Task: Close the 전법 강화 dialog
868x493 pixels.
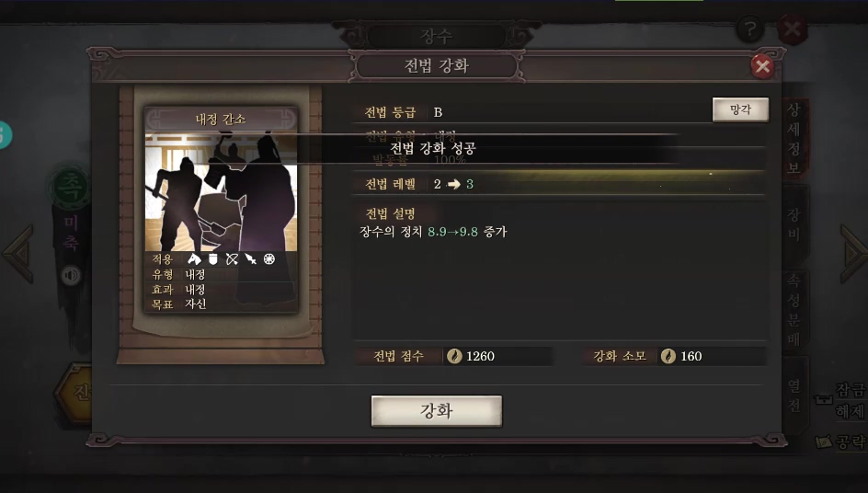Action: (x=762, y=66)
